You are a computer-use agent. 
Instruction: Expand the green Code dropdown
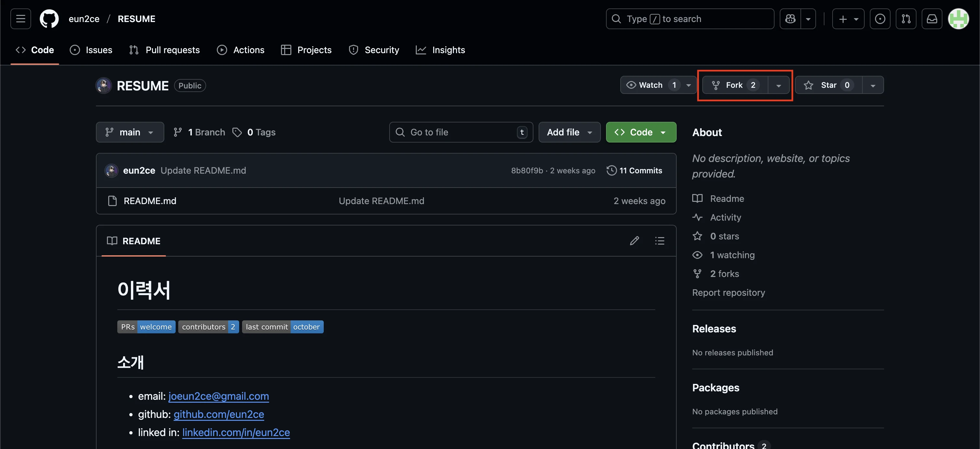tap(641, 132)
